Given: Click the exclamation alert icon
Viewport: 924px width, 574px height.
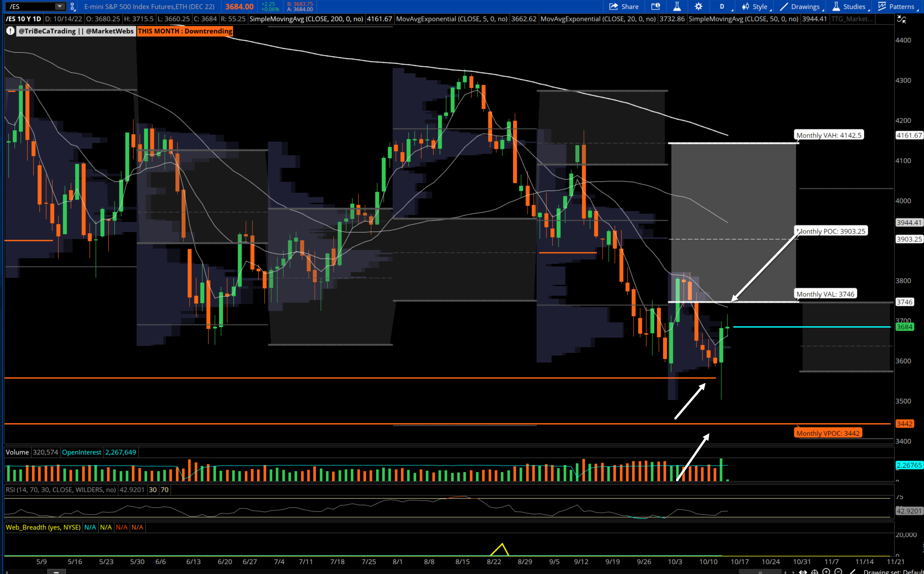Looking at the screenshot, I should pos(10,31).
